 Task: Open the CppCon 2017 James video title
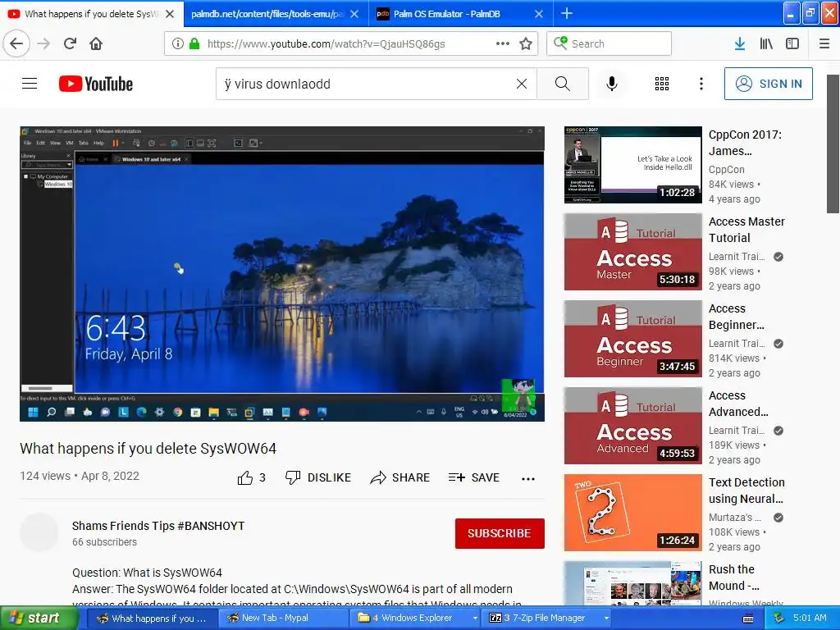(745, 143)
